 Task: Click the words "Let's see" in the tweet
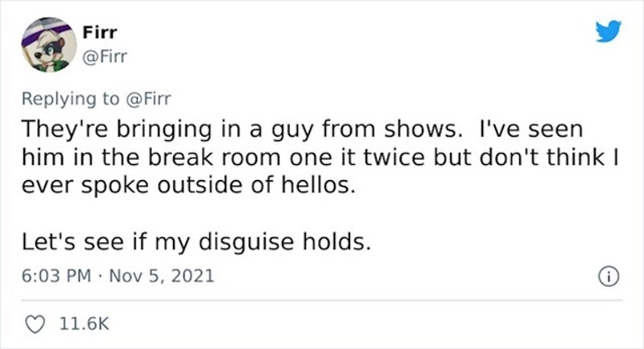coord(68,240)
